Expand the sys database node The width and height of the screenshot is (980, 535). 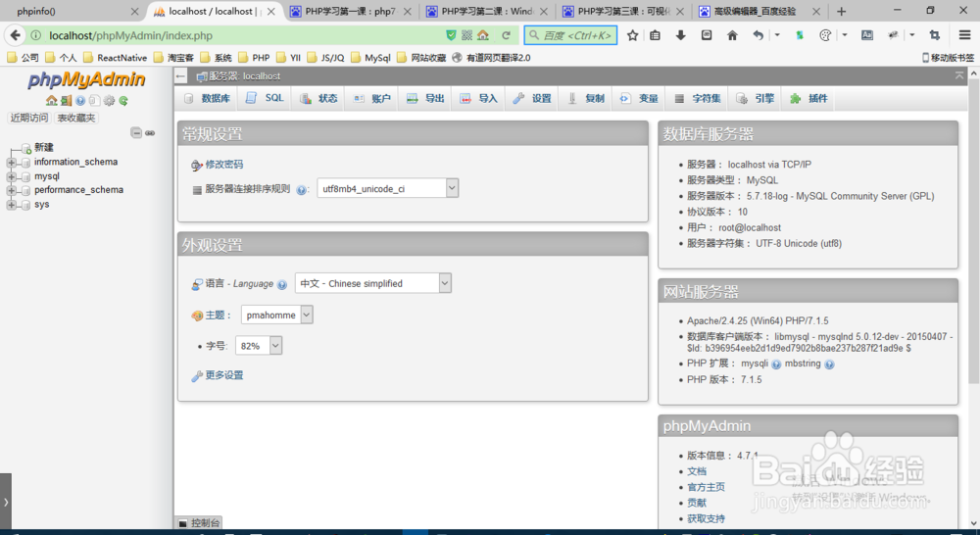[x=11, y=205]
